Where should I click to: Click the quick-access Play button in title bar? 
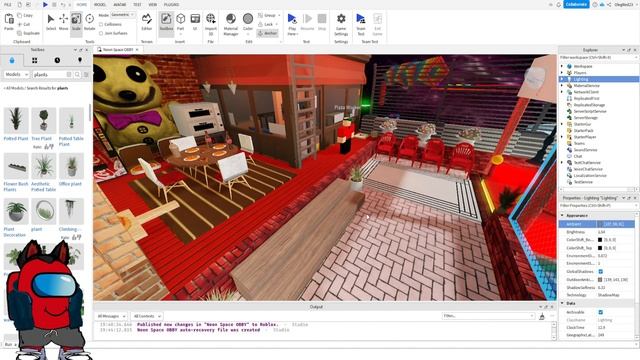click(45, 4)
